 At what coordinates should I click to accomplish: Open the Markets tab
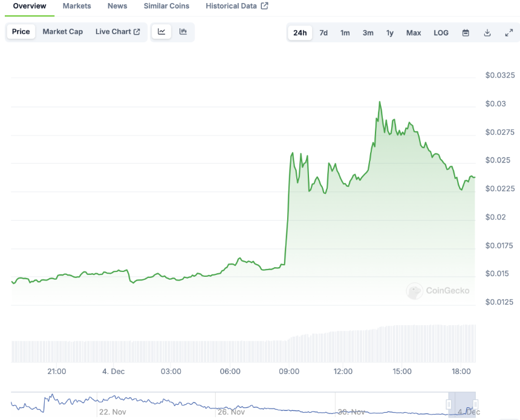[77, 6]
